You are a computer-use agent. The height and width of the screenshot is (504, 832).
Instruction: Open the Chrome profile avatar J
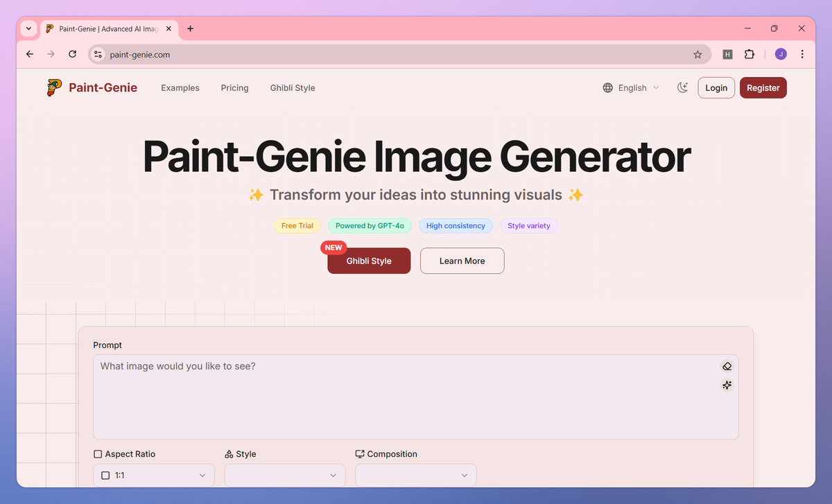click(781, 54)
